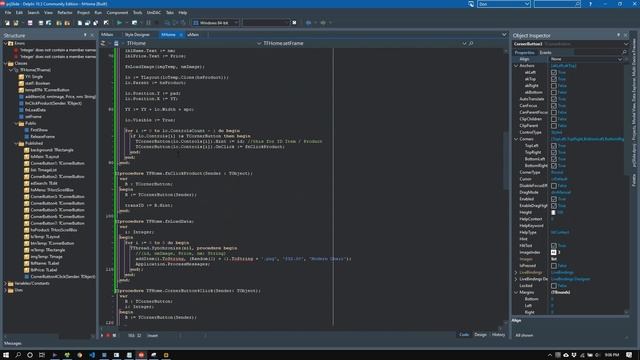Collapse the Margins property group
640x360 pixels.
tap(516, 292)
